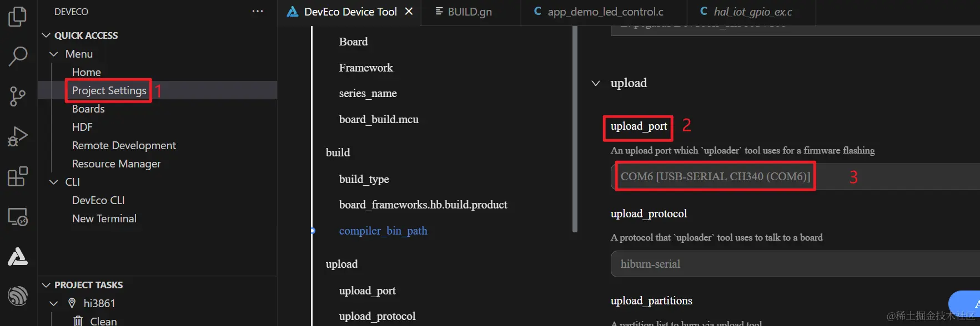Click the upload_port setting label

tap(639, 126)
